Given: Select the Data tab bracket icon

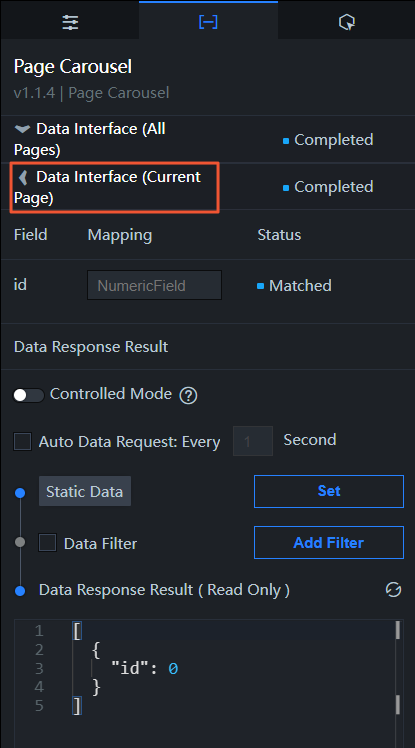Looking at the screenshot, I should coord(208,22).
